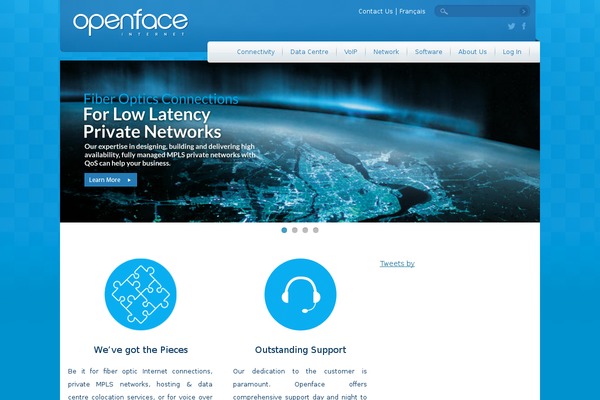Switch language with Français link
This screenshot has height=400, width=600.
(x=412, y=11)
